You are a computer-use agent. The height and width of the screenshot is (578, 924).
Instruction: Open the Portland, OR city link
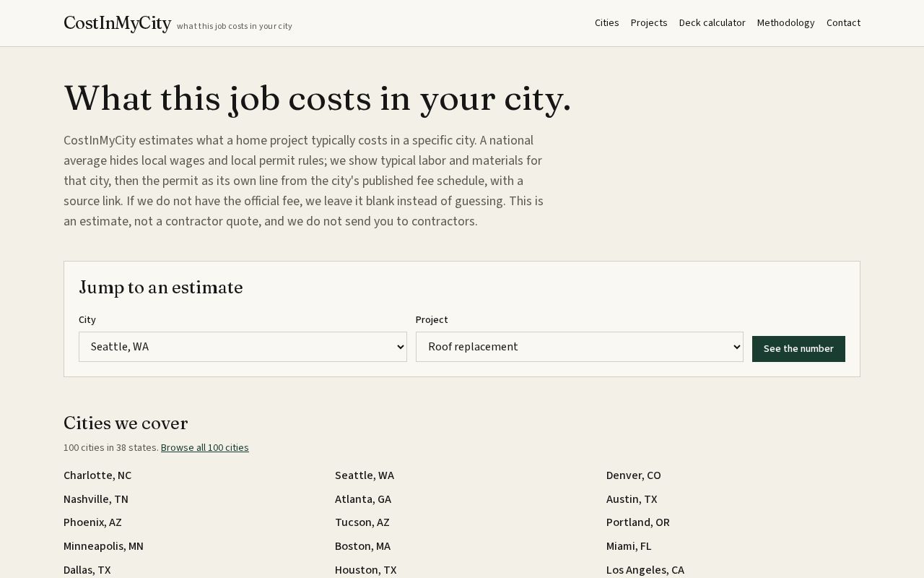coord(638,522)
